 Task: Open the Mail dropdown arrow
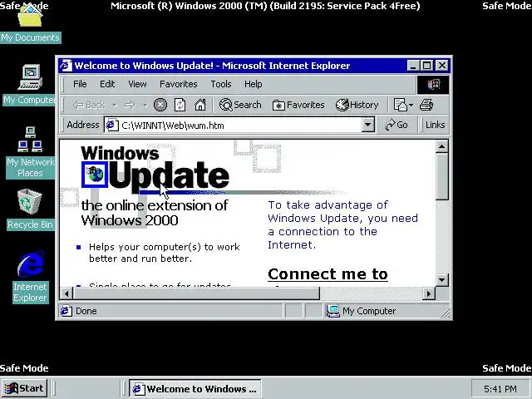point(411,106)
